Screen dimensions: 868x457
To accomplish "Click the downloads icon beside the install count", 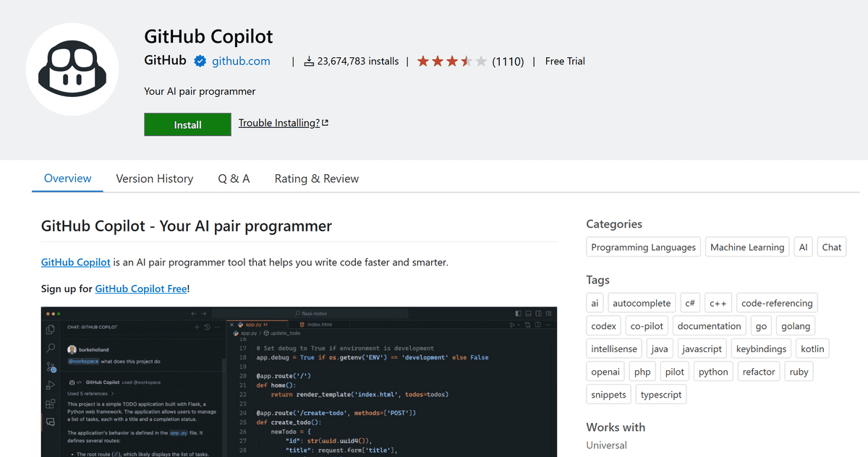I will [310, 61].
